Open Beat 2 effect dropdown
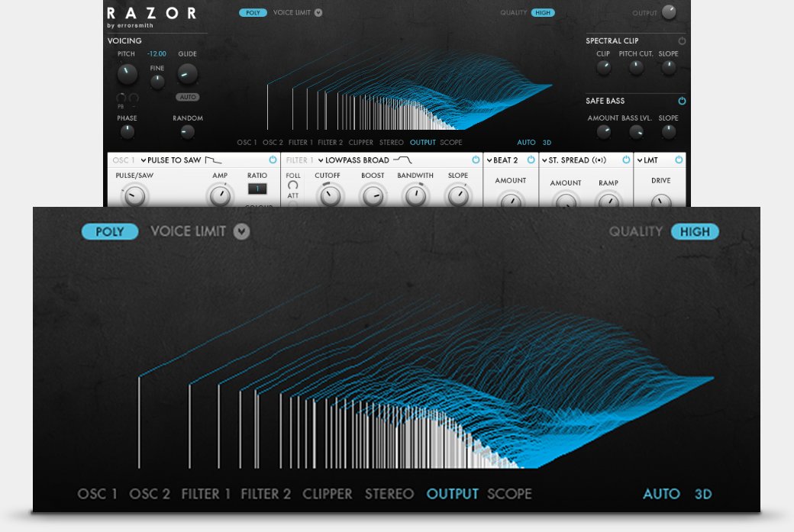 point(502,160)
